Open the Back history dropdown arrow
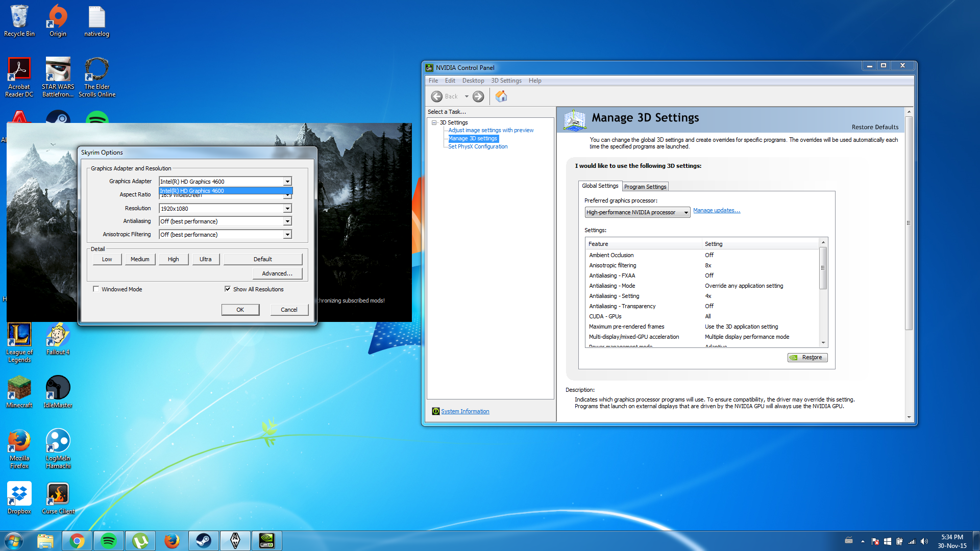The image size is (980, 551). click(x=467, y=96)
